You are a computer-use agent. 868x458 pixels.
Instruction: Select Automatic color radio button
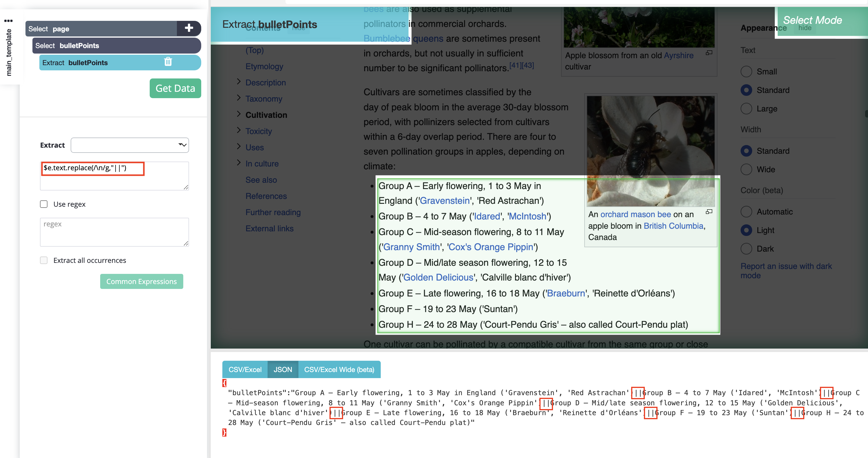tap(746, 212)
